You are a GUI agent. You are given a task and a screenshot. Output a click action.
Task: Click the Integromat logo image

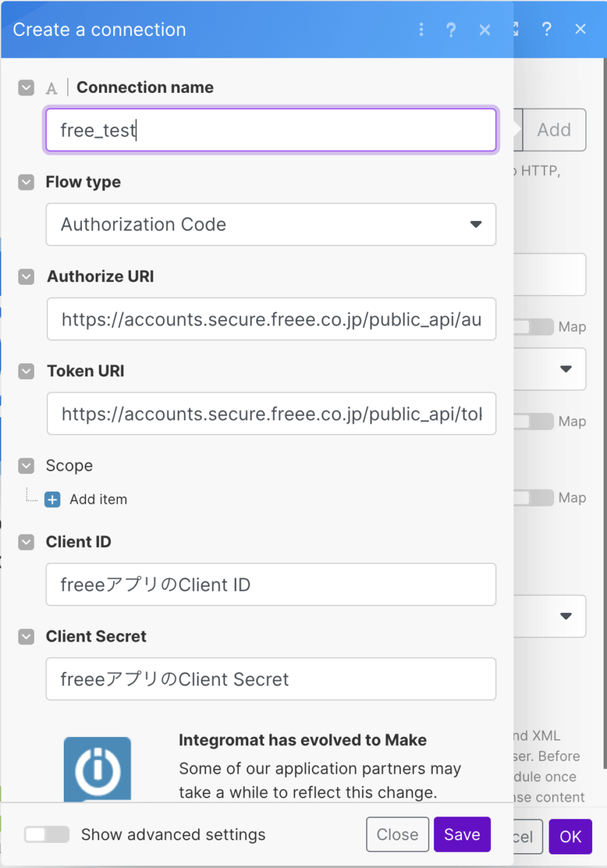pyautogui.click(x=97, y=770)
